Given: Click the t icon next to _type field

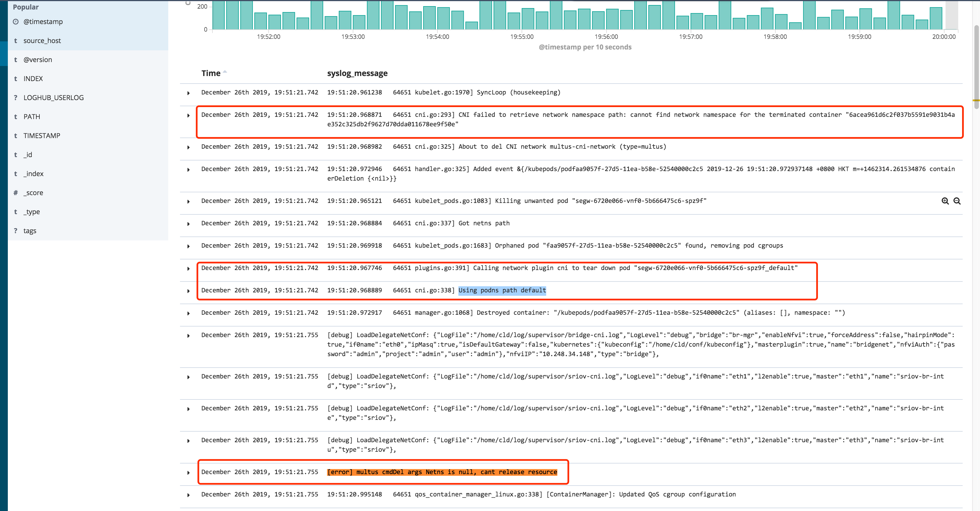Looking at the screenshot, I should click(15, 212).
